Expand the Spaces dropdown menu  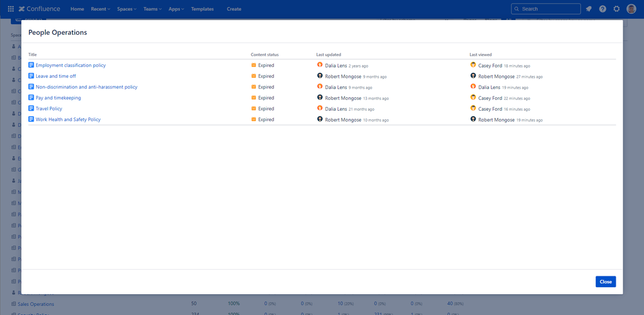126,9
